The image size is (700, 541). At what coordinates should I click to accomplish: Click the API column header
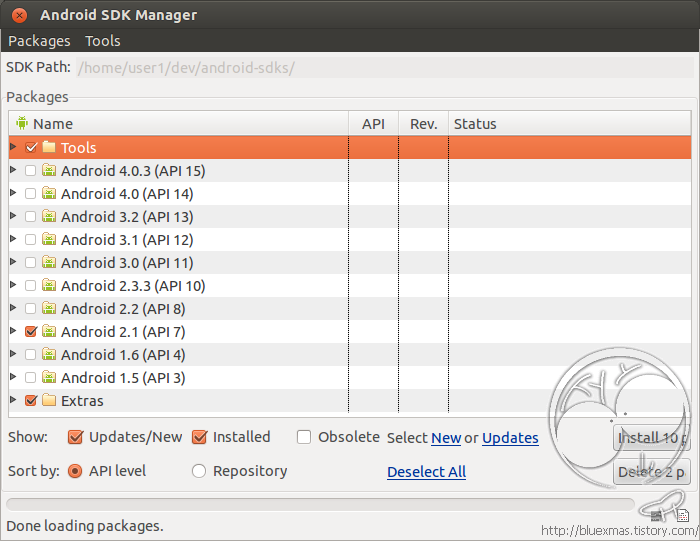(373, 124)
